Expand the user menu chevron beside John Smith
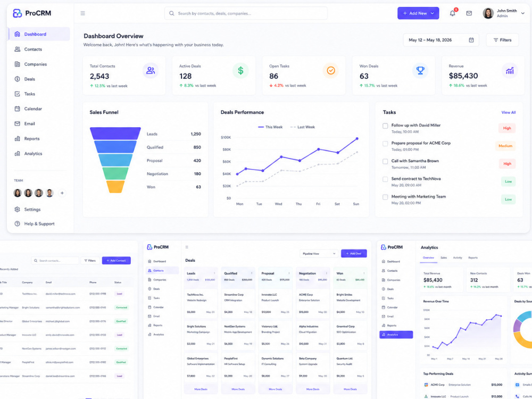 click(522, 13)
